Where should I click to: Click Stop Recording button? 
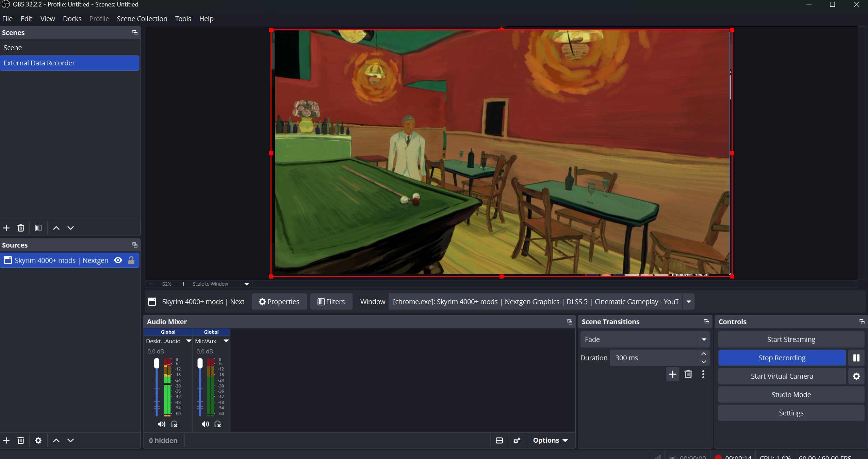coord(782,358)
